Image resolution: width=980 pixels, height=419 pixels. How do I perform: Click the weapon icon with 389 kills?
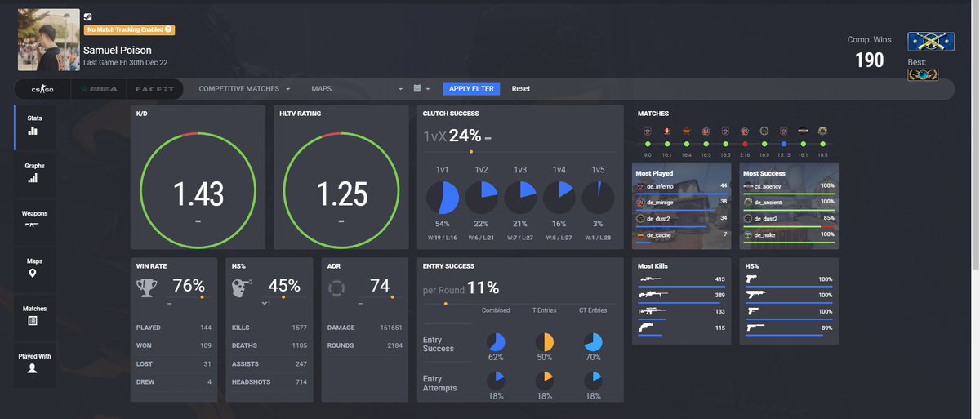655,294
